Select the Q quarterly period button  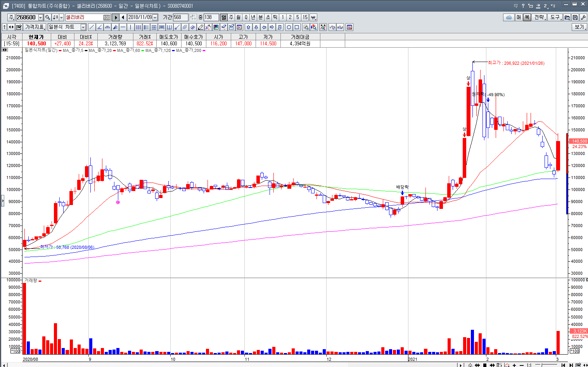246,17
